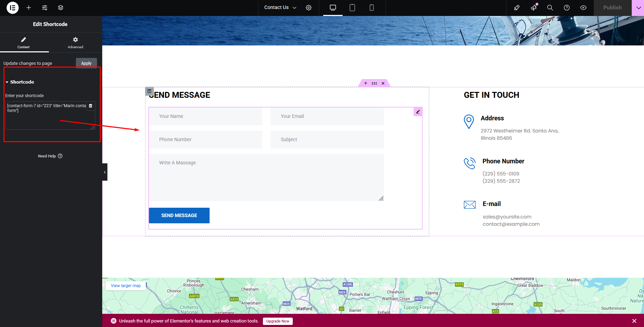Click the dynamic tags icon in shortcode field

coord(90,106)
